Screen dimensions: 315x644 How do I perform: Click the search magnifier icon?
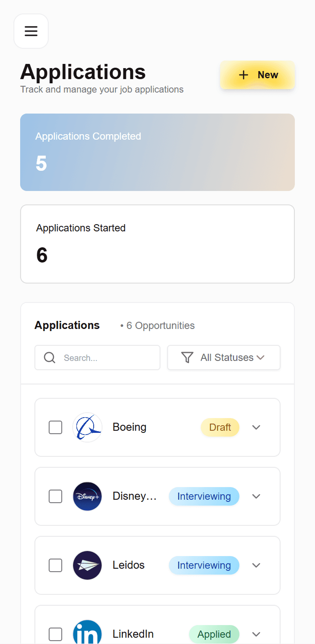pyautogui.click(x=50, y=358)
